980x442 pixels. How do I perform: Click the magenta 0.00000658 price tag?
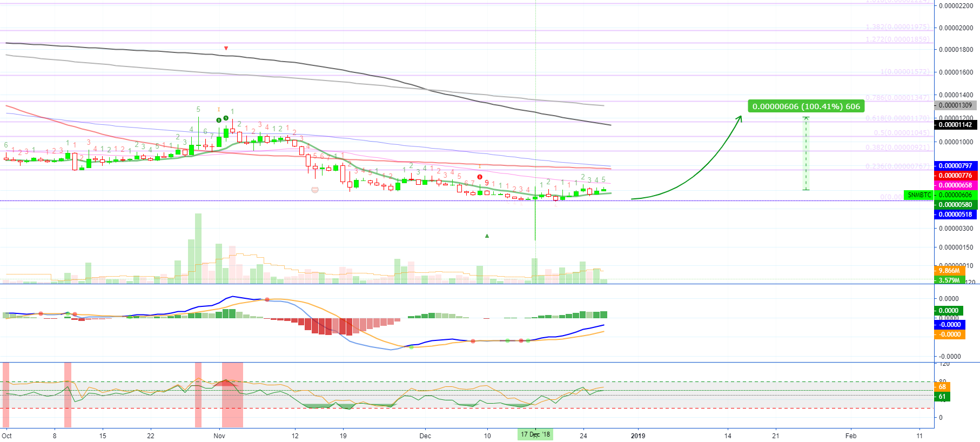pos(955,185)
